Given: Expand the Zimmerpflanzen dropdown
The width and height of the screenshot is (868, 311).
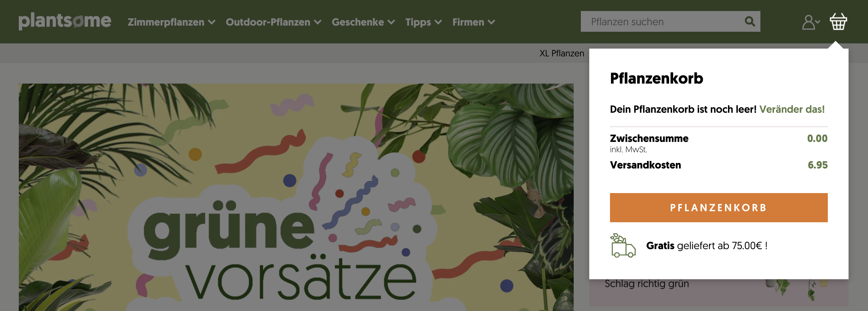Looking at the screenshot, I should (x=212, y=22).
